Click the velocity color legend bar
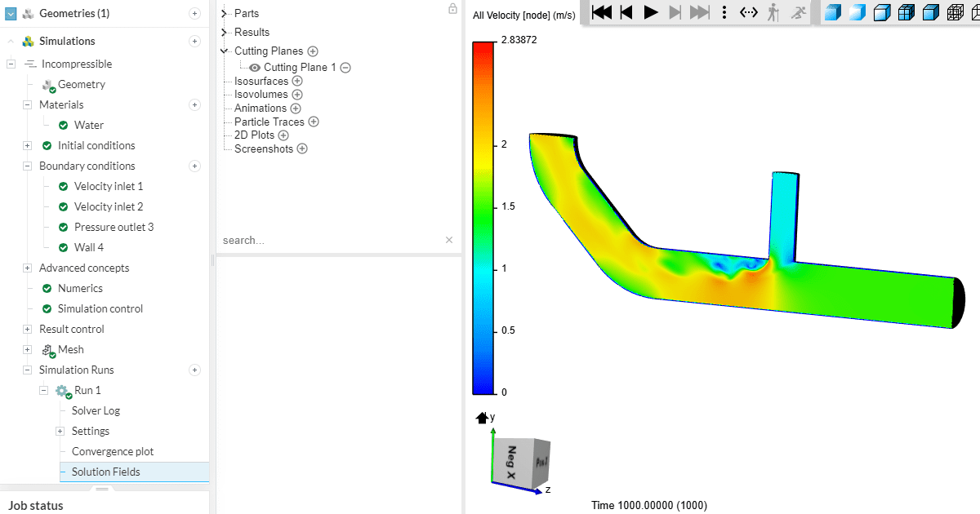Viewport: 980px width, 514px height. 483,216
